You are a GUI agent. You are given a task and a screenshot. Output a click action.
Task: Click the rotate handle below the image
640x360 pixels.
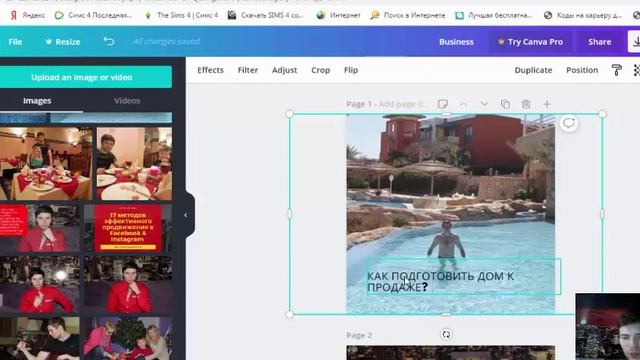point(446,334)
